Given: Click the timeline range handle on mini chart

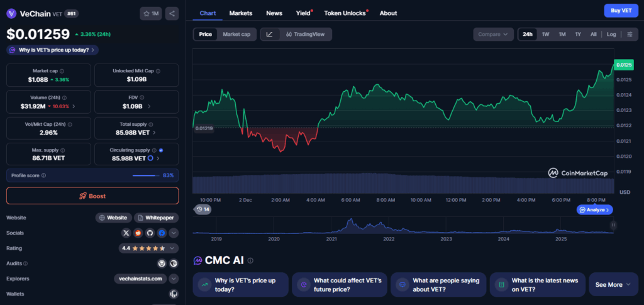Looking at the screenshot, I should (614, 225).
